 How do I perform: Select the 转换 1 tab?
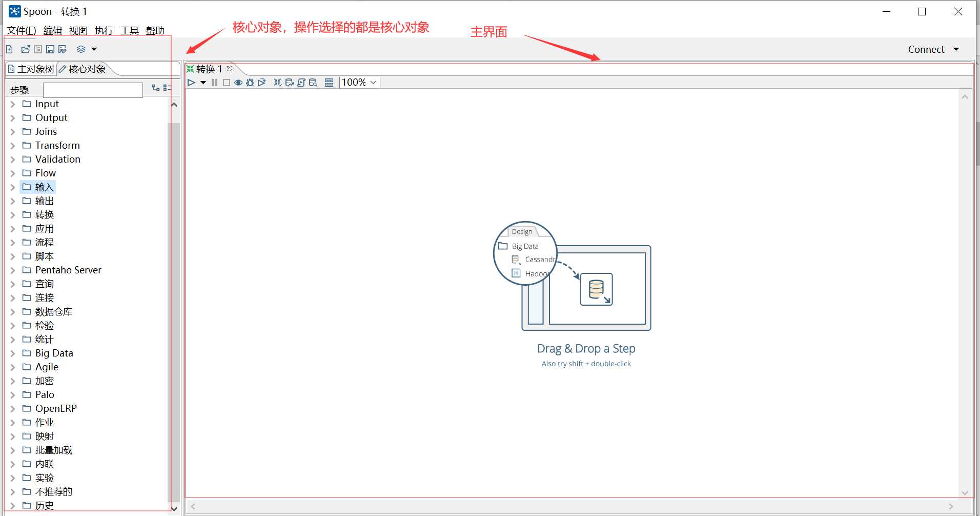209,69
